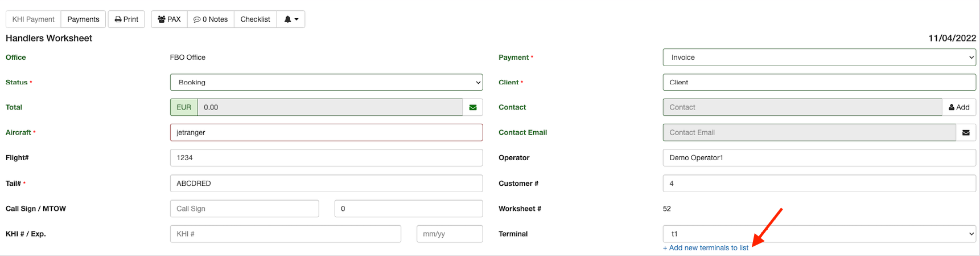The width and height of the screenshot is (980, 256).
Task: Click the KHI # input field
Action: point(285,234)
